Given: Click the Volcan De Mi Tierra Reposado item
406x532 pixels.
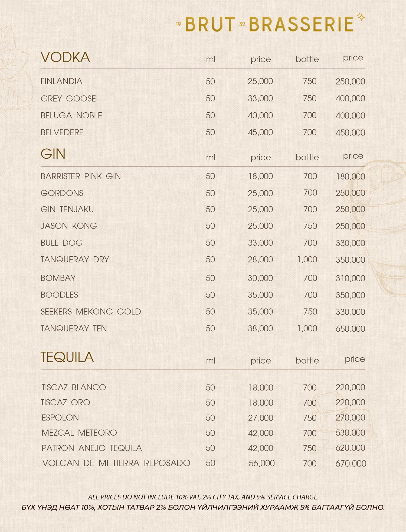Looking at the screenshot, I should tap(116, 463).
